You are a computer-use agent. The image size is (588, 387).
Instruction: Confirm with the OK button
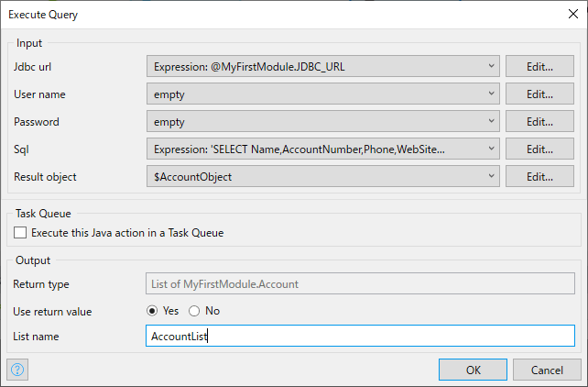pyautogui.click(x=473, y=370)
